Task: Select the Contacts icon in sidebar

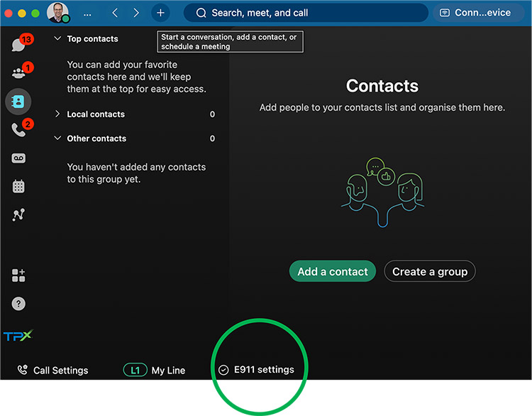Action: [x=18, y=102]
